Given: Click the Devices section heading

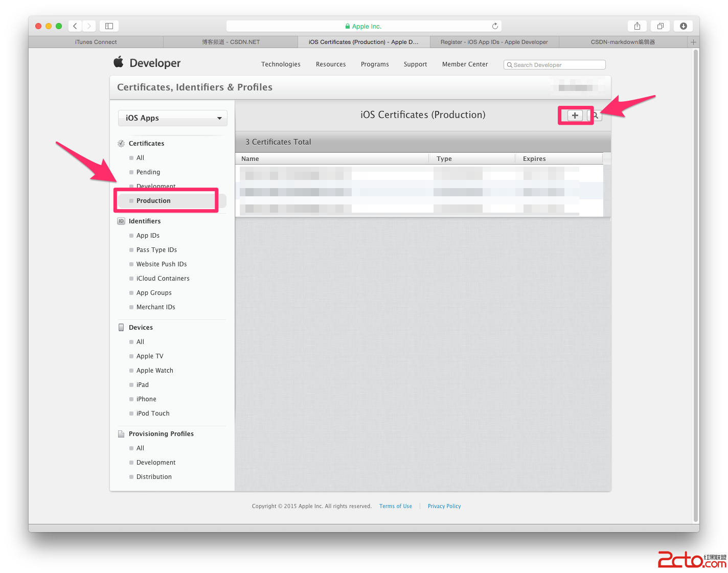Looking at the screenshot, I should click(141, 328).
